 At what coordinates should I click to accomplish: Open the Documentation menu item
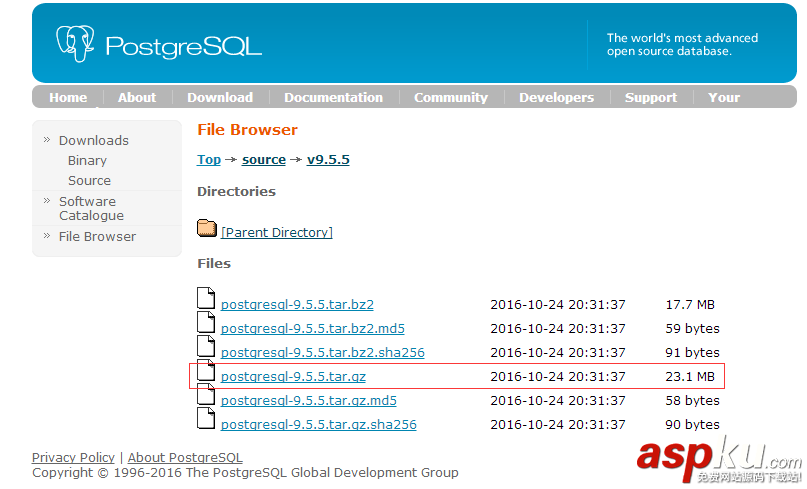(x=334, y=97)
